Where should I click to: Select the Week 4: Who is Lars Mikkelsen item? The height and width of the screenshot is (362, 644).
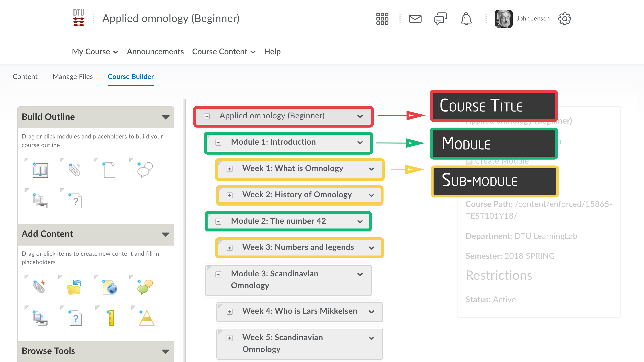pyautogui.click(x=300, y=311)
